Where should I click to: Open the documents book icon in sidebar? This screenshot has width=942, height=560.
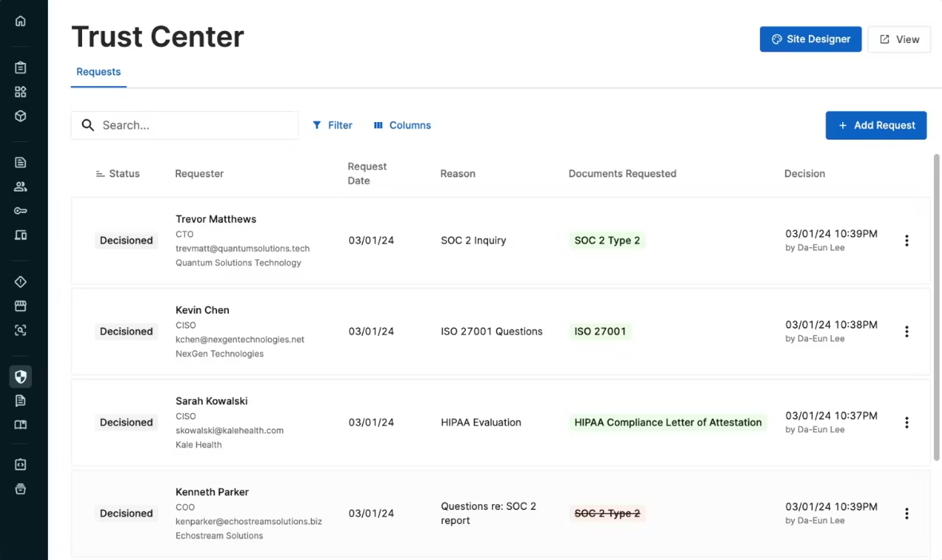(20, 424)
